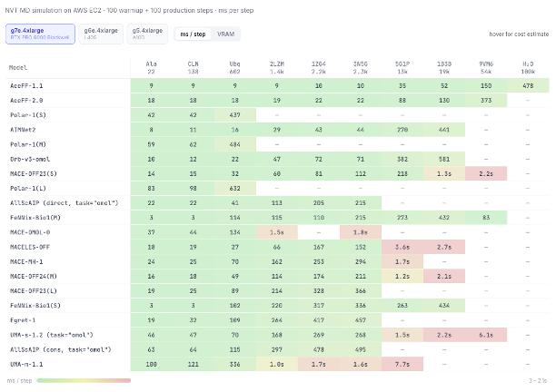This screenshot has width=556, height=392.
Task: Select the g7e.4xlarge instance tab
Action: [x=40, y=34]
